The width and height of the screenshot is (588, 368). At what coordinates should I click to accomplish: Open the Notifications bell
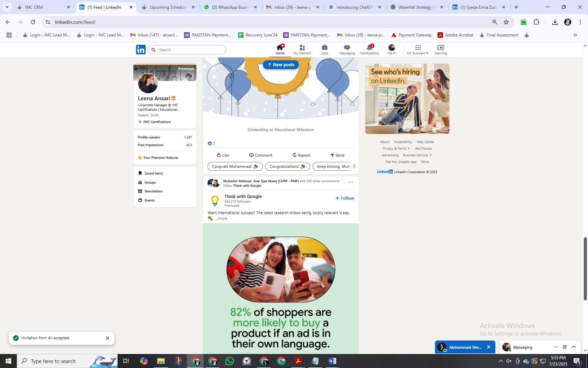[369, 49]
